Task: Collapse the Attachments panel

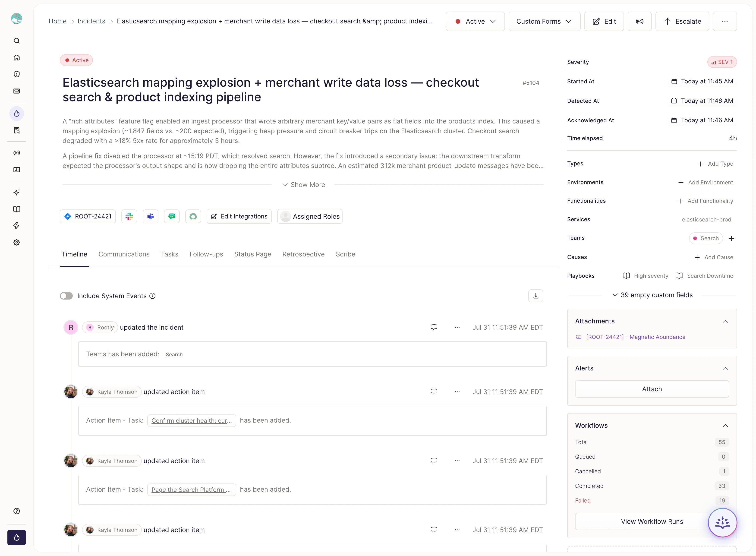Action: click(725, 321)
